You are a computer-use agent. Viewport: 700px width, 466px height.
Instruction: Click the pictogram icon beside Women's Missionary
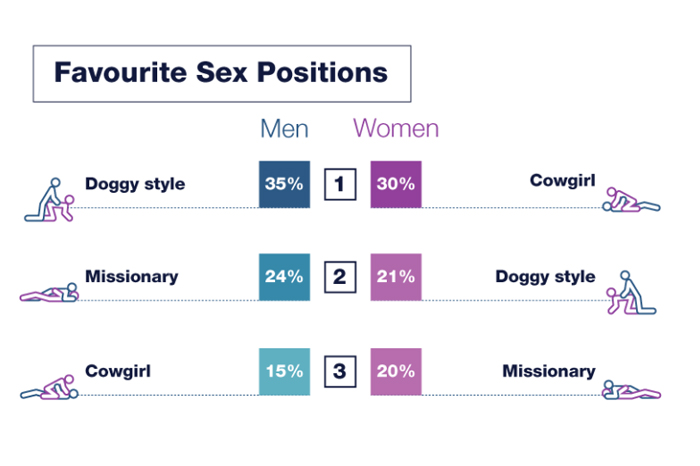pyautogui.click(x=631, y=387)
